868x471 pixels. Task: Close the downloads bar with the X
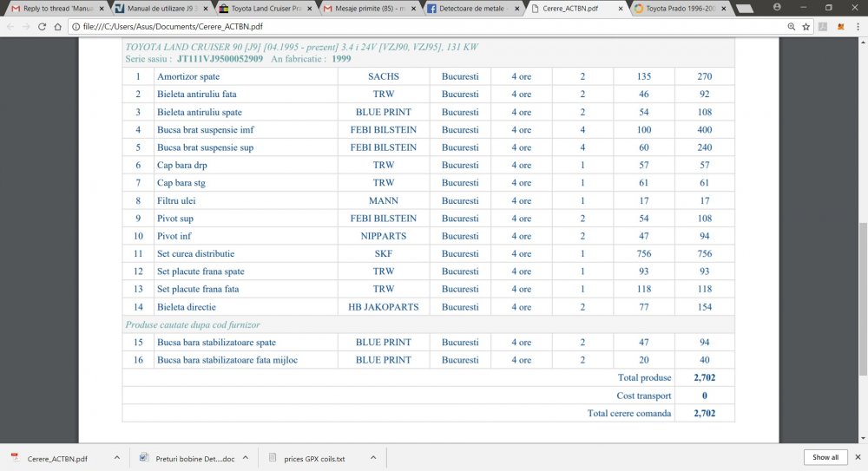858,457
